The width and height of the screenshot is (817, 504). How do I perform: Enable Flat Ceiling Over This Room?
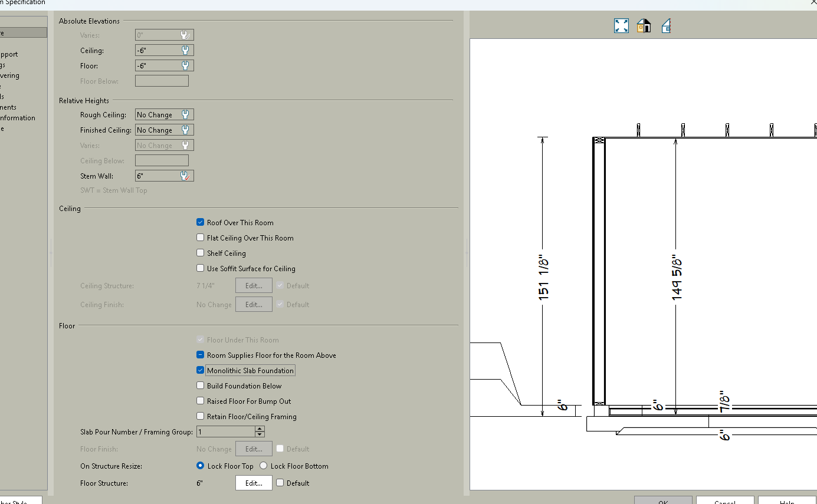pos(201,238)
